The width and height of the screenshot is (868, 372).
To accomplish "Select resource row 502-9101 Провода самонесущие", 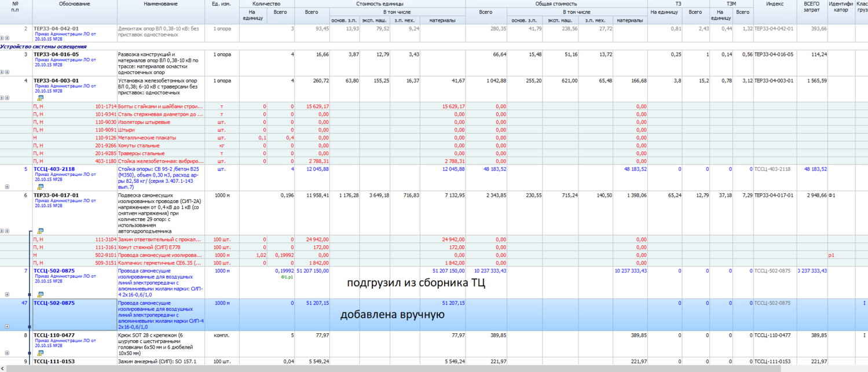I will tap(434, 255).
